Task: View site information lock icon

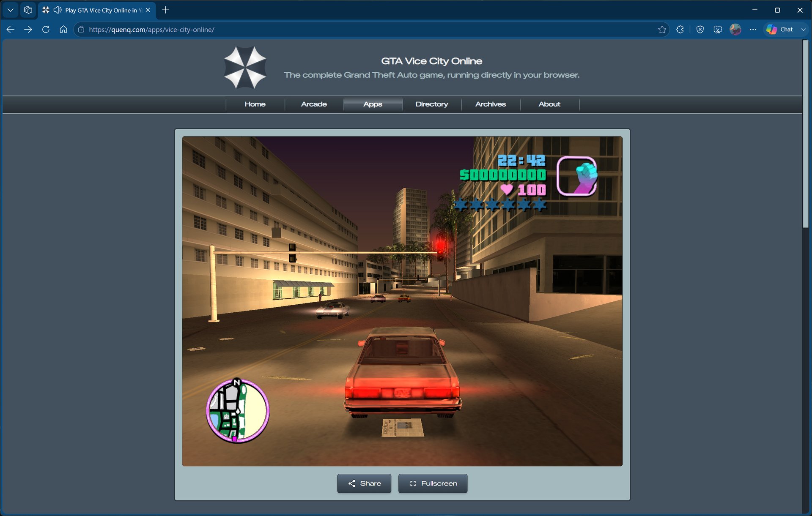Action: 81,30
